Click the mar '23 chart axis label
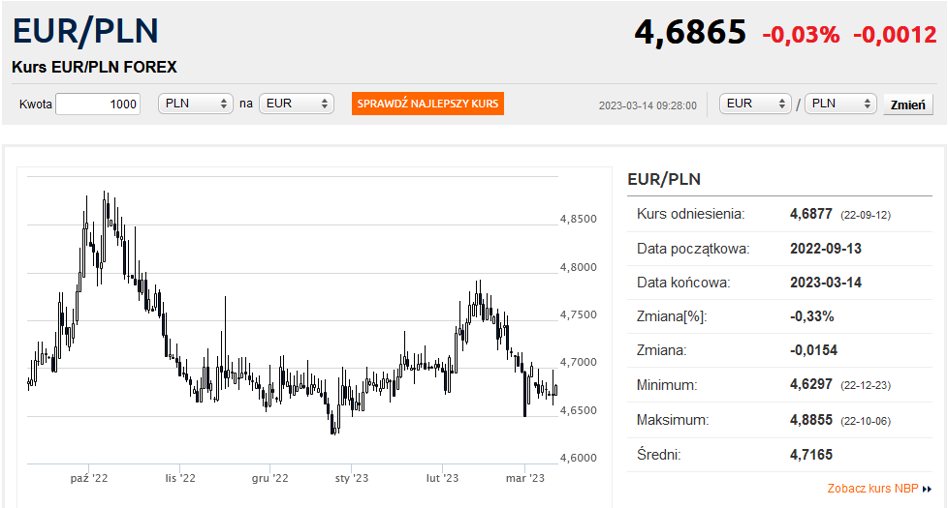This screenshot has height=508, width=948. click(x=525, y=478)
